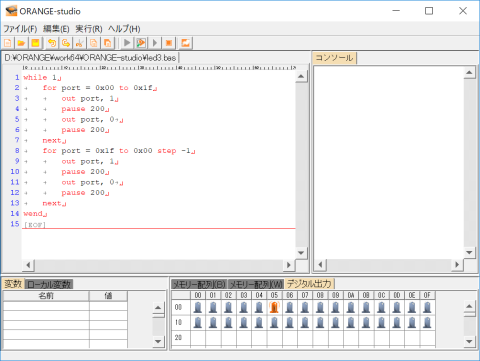Switch to the ローカル変数 tab
The width and height of the screenshot is (480, 361).
coord(49,284)
